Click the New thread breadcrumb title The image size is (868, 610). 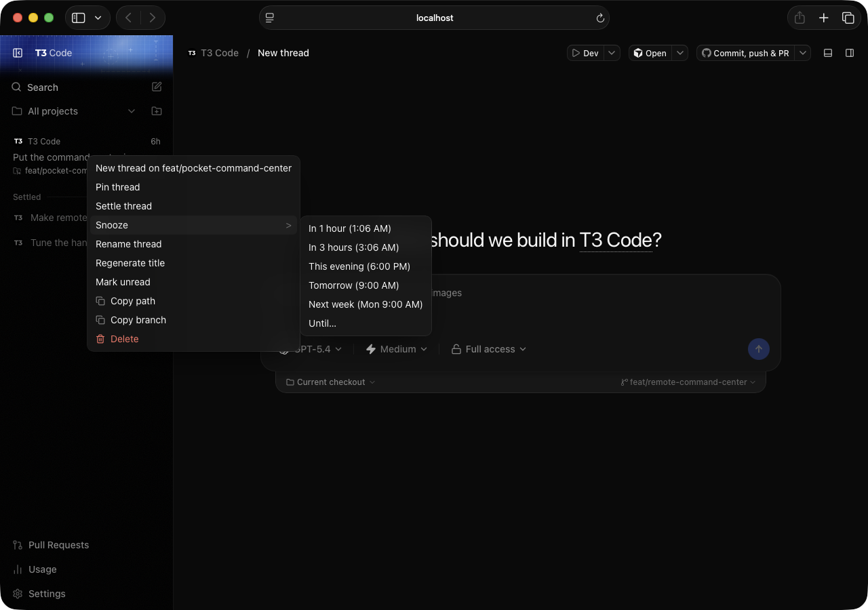283,53
